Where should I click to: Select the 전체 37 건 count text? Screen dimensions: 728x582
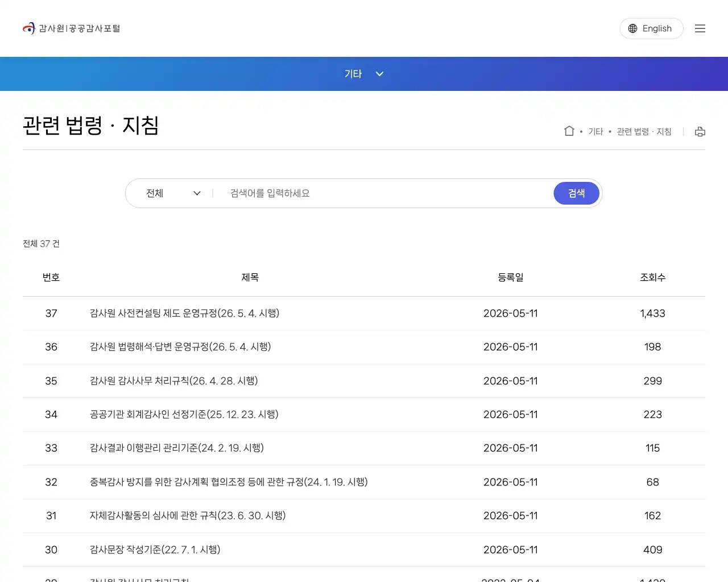[41, 244]
